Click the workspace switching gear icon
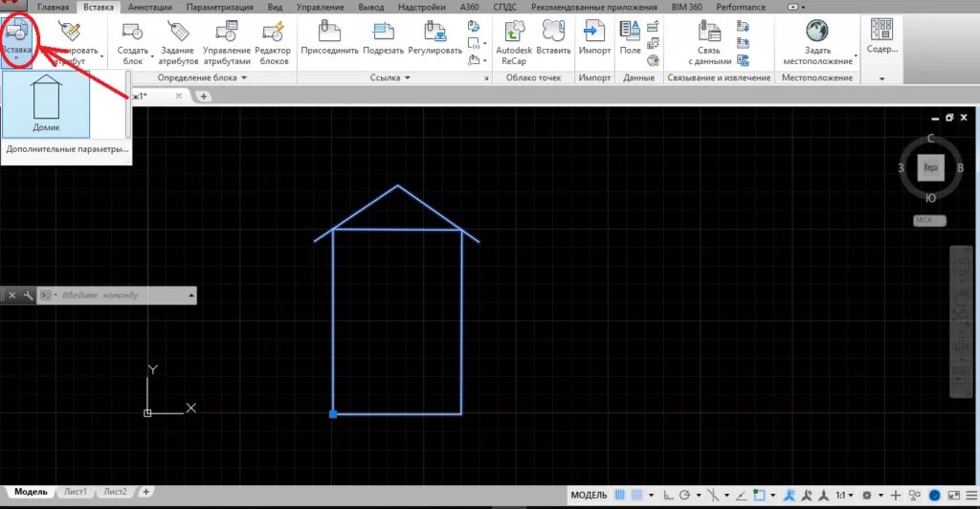 pos(867,496)
